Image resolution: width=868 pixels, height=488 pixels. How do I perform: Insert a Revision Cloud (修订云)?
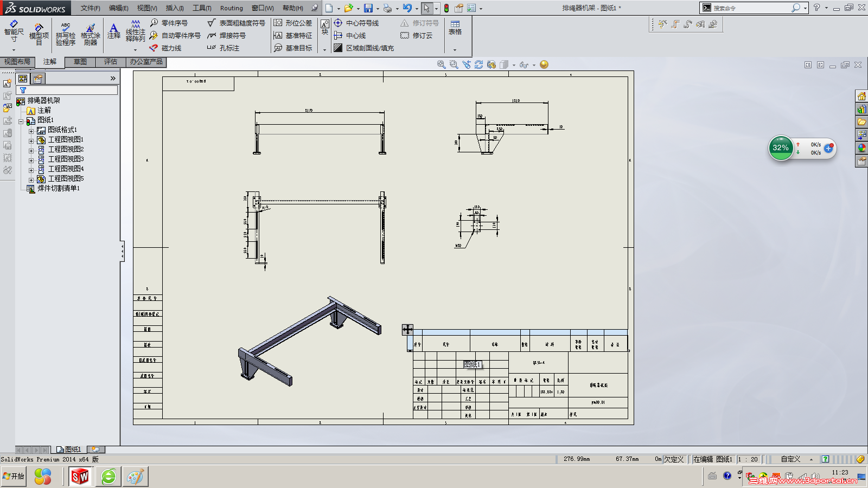[417, 35]
